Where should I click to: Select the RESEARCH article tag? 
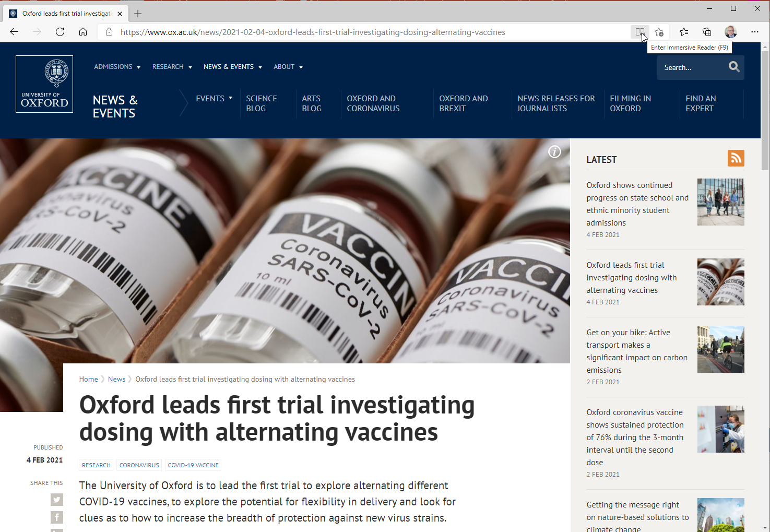(x=96, y=465)
